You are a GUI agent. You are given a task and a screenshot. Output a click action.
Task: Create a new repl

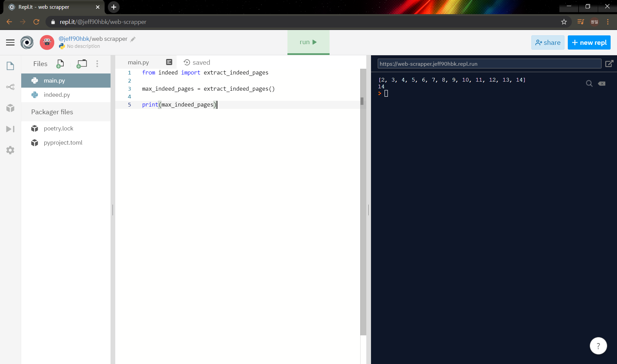coord(589,42)
